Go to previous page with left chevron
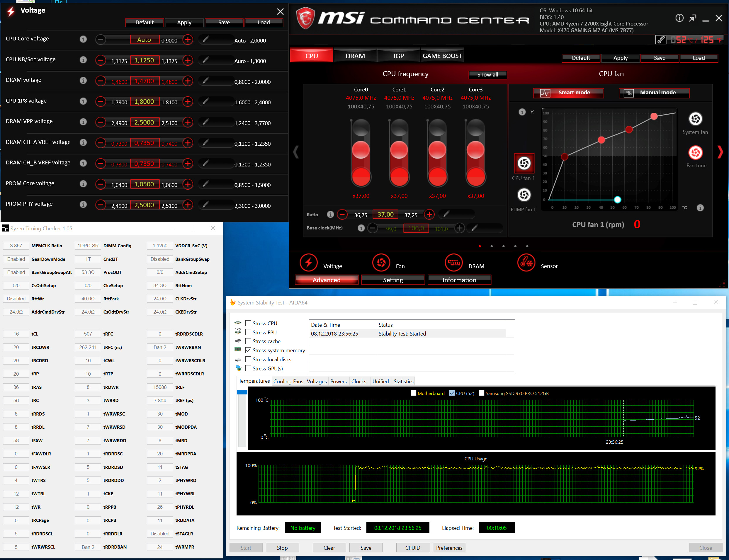 tap(295, 152)
